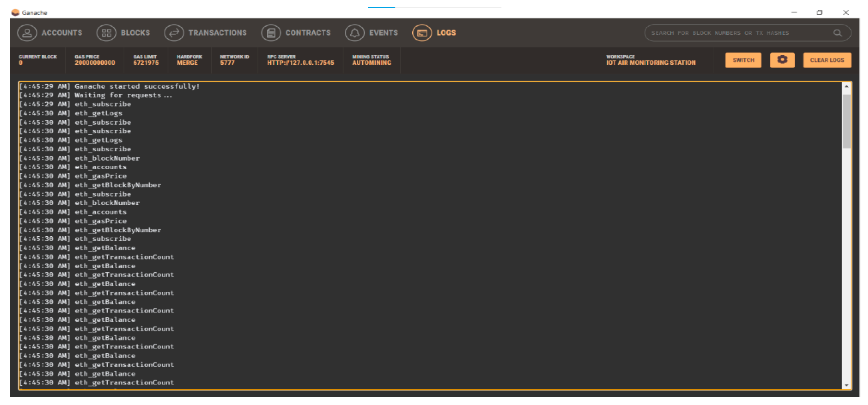Image resolution: width=868 pixels, height=405 pixels.
Task: Click the Blocks grid icon
Action: (x=106, y=33)
